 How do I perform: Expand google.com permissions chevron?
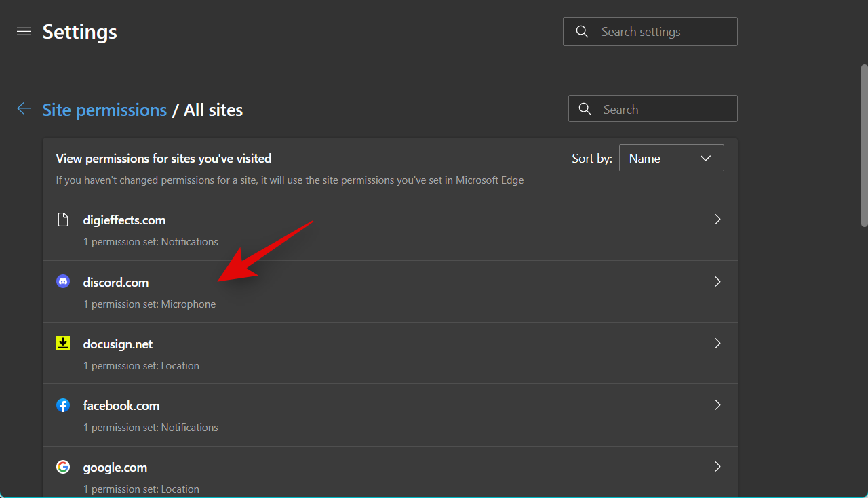tap(717, 467)
